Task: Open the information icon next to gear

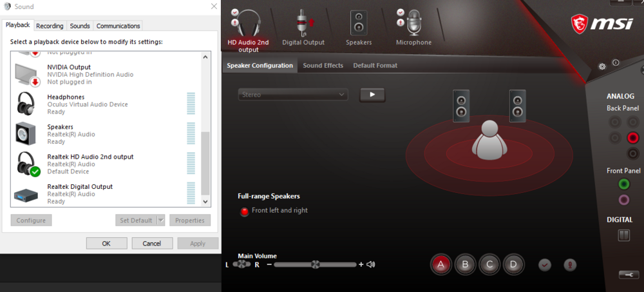Action: click(615, 63)
